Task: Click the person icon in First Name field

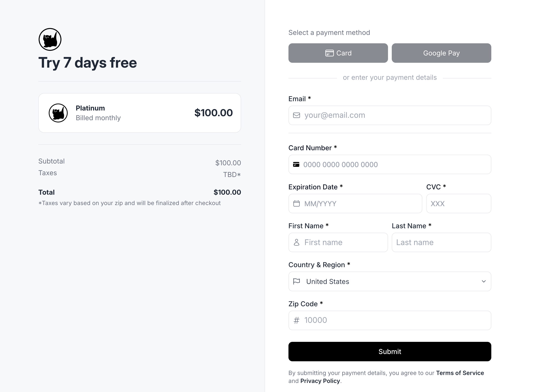Action: pos(296,242)
